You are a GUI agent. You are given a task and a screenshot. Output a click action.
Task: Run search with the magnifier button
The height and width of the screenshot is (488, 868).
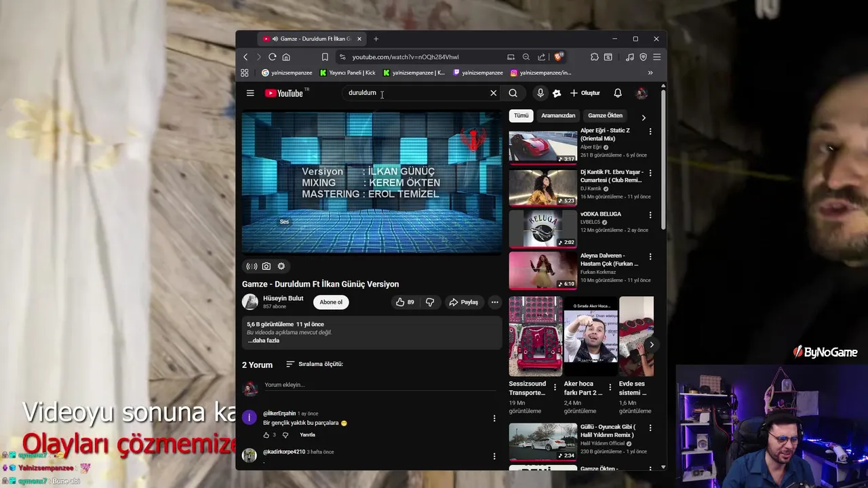click(x=513, y=93)
